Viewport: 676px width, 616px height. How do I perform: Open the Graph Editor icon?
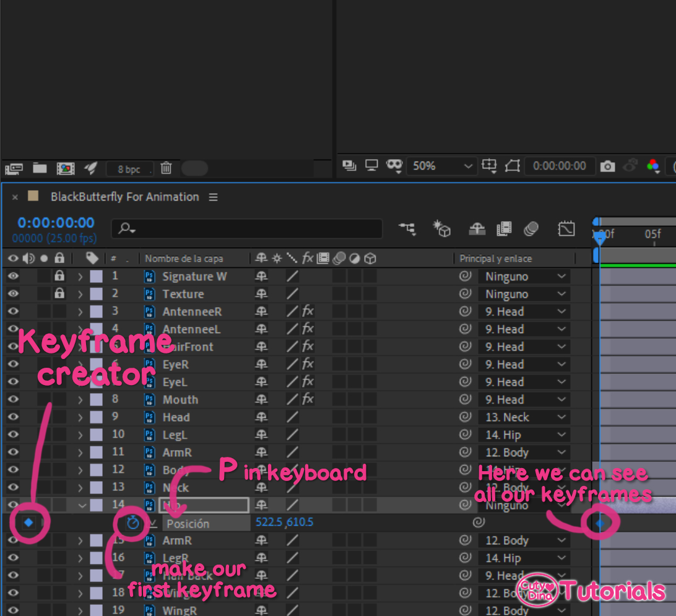click(x=566, y=229)
